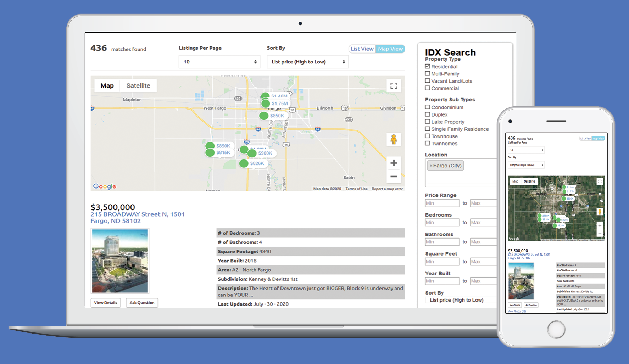The image size is (629, 364).
Task: Click the $826K listing marker on laptop map
Action: coord(253,163)
